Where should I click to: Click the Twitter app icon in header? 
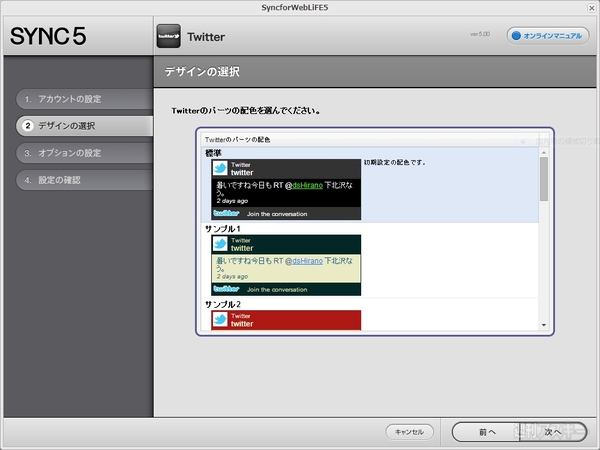pyautogui.click(x=168, y=36)
